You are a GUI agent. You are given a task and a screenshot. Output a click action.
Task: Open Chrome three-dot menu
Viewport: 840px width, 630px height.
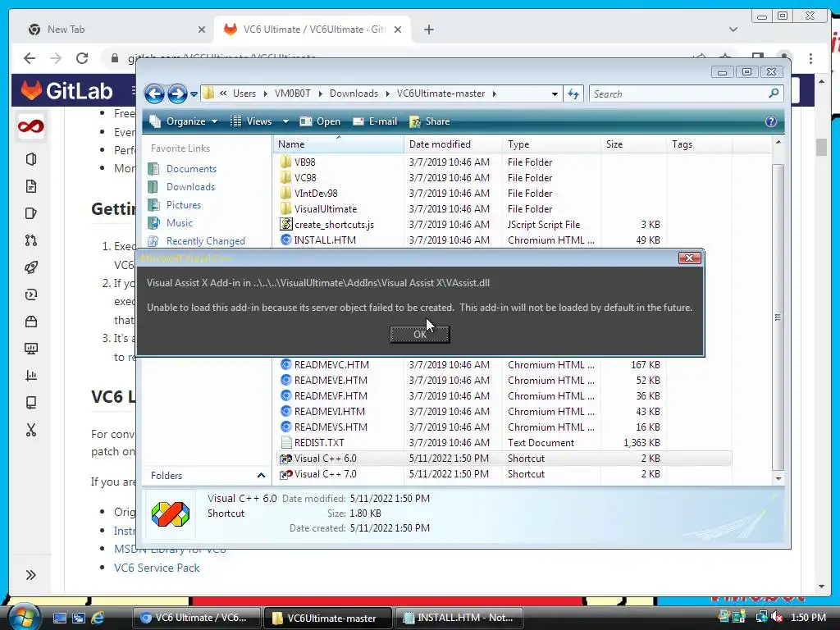click(810, 58)
